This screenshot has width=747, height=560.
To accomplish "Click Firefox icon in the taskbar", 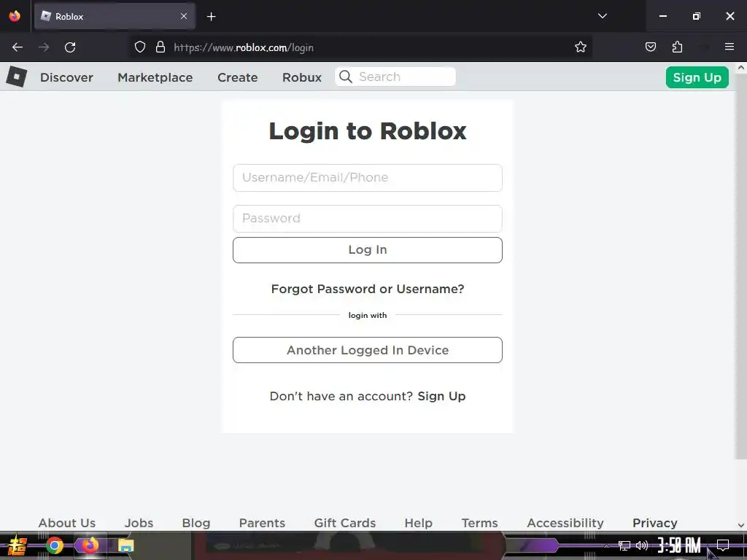I will tap(90, 545).
